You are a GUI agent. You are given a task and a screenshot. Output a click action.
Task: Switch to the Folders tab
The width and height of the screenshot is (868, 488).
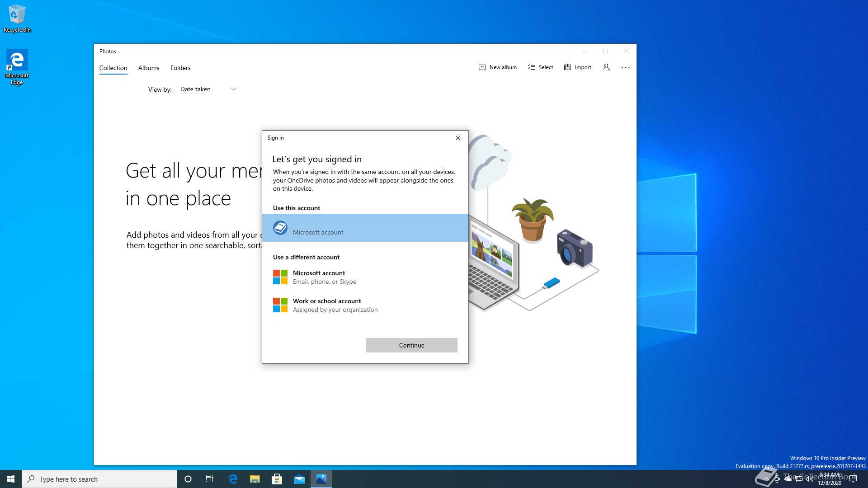180,68
